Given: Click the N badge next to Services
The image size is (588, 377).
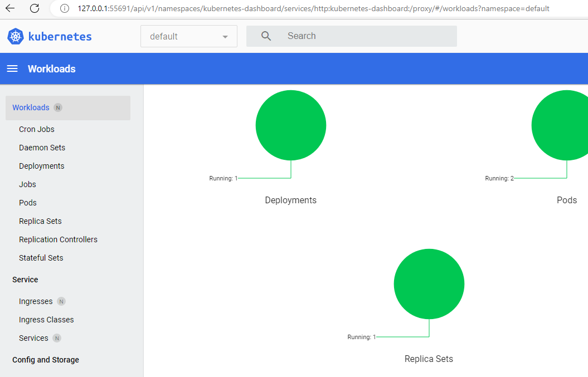Looking at the screenshot, I should tap(57, 338).
